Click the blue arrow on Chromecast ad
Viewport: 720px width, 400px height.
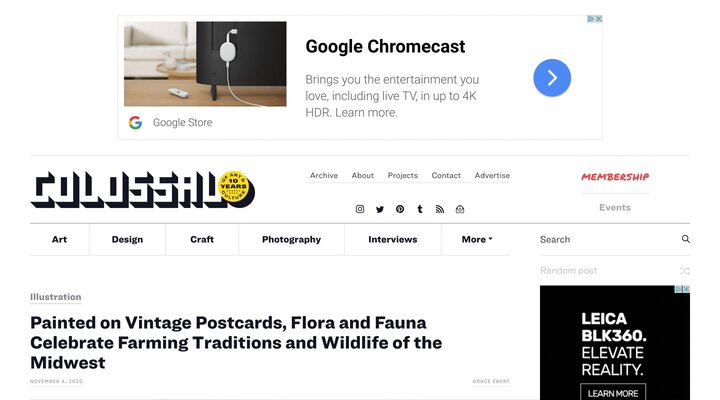tap(552, 78)
